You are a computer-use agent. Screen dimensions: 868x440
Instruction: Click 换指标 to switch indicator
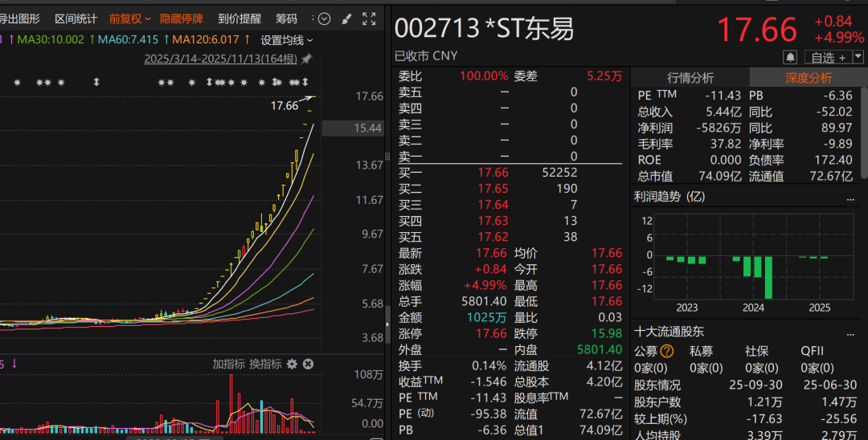[265, 364]
